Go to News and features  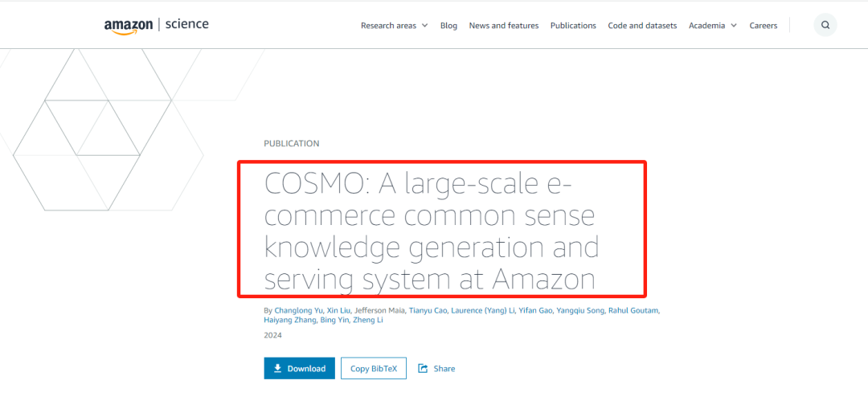[504, 26]
